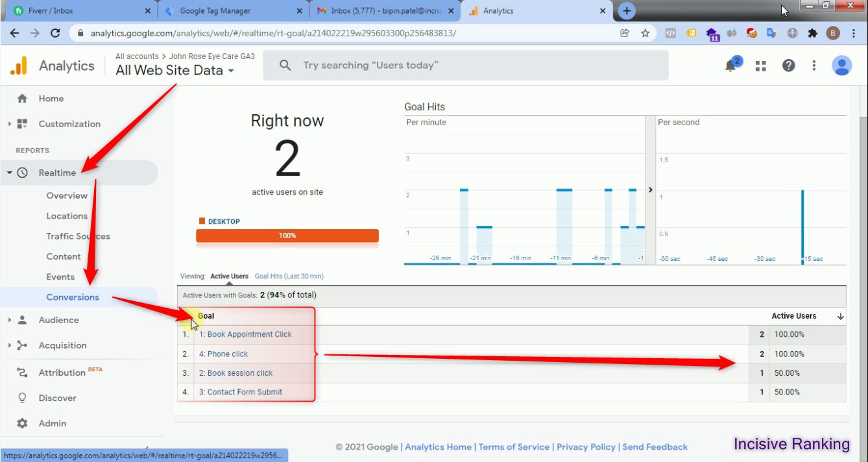Open the Analytics logo home

[x=19, y=66]
